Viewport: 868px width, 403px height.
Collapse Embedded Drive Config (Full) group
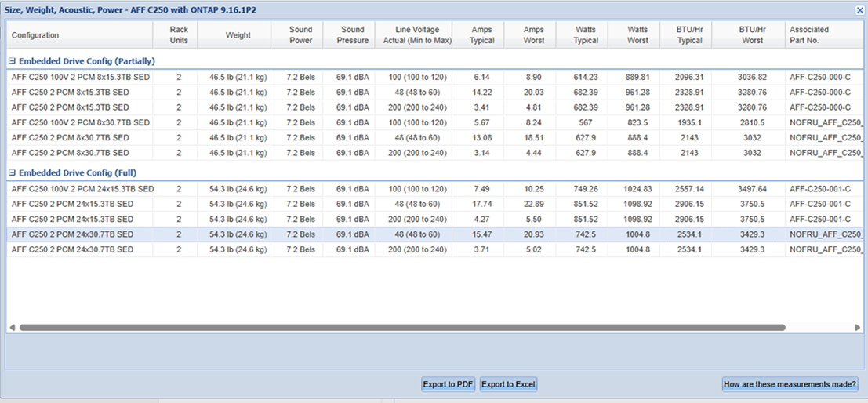13,173
